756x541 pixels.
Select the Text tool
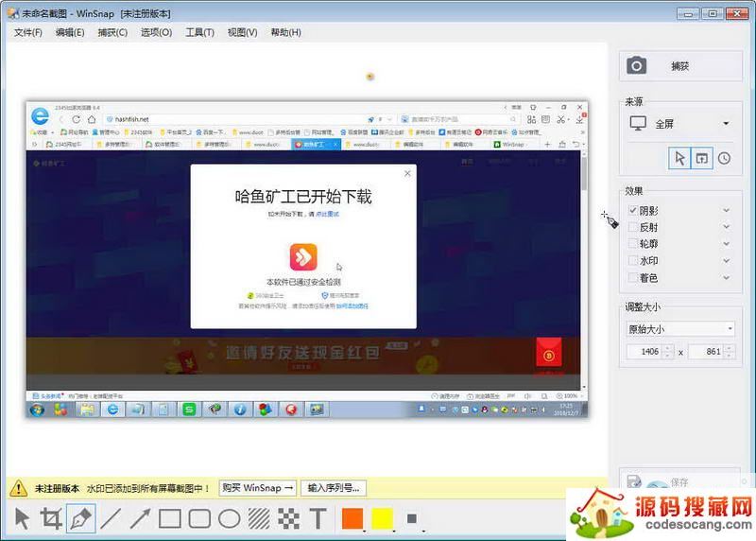(318, 518)
